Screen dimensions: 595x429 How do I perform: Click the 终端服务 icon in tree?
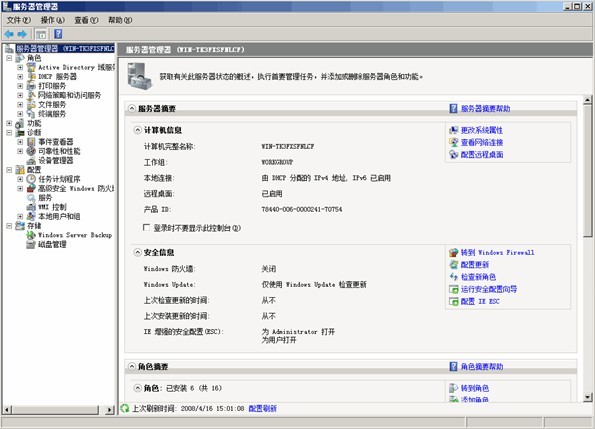pos(31,114)
